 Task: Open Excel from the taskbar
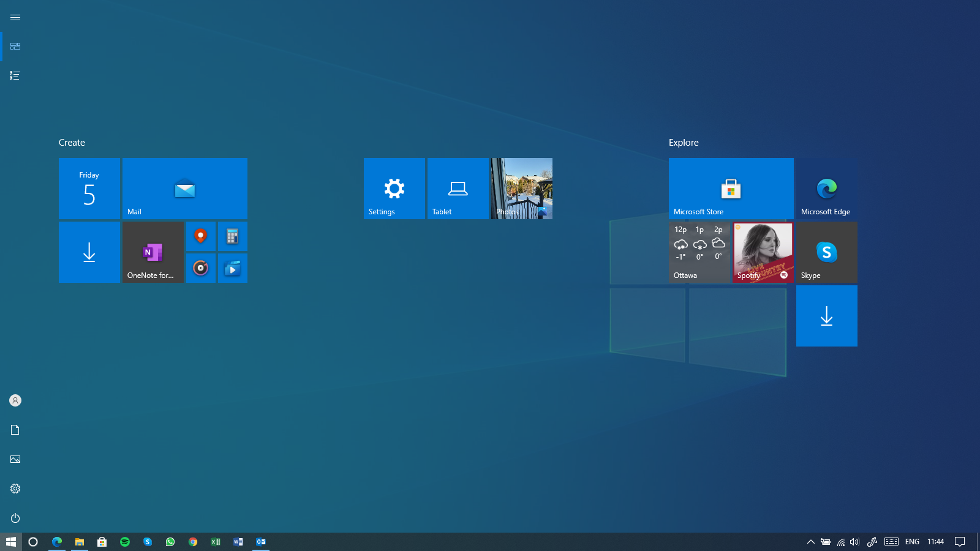coord(216,542)
